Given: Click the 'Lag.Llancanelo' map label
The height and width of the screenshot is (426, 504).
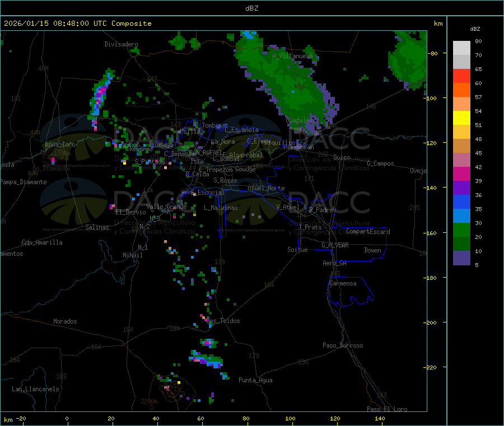Looking at the screenshot, I should point(36,389).
